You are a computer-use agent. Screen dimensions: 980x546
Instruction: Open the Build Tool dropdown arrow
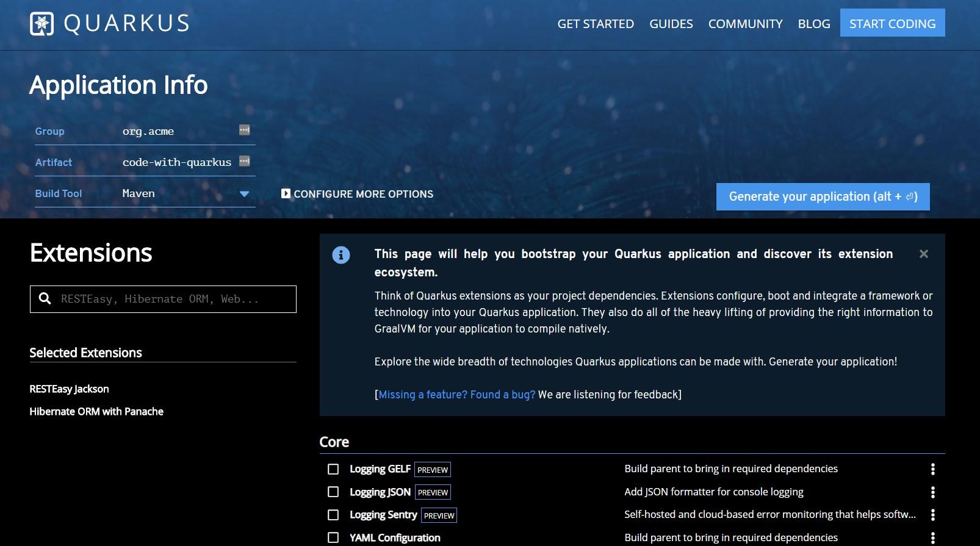click(x=244, y=194)
